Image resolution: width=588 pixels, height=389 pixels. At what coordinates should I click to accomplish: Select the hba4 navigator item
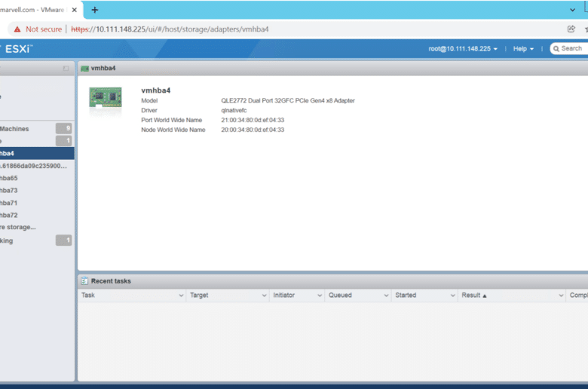click(x=37, y=153)
